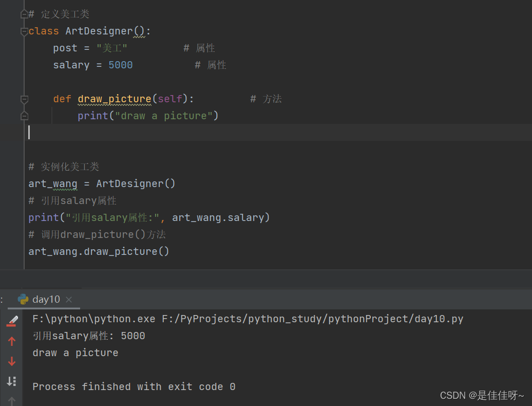Viewport: 532px width, 406px height.
Task: Click the comment # 定义美工类
Action: (59, 14)
